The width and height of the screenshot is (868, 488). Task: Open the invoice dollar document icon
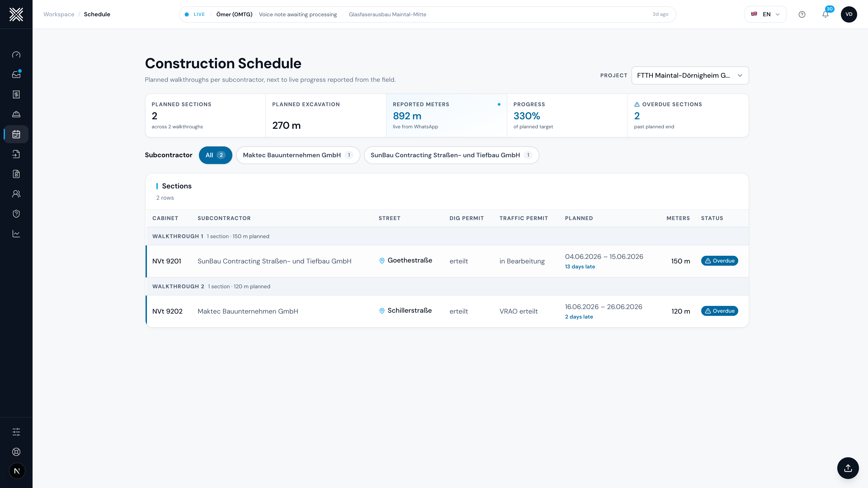point(16,94)
